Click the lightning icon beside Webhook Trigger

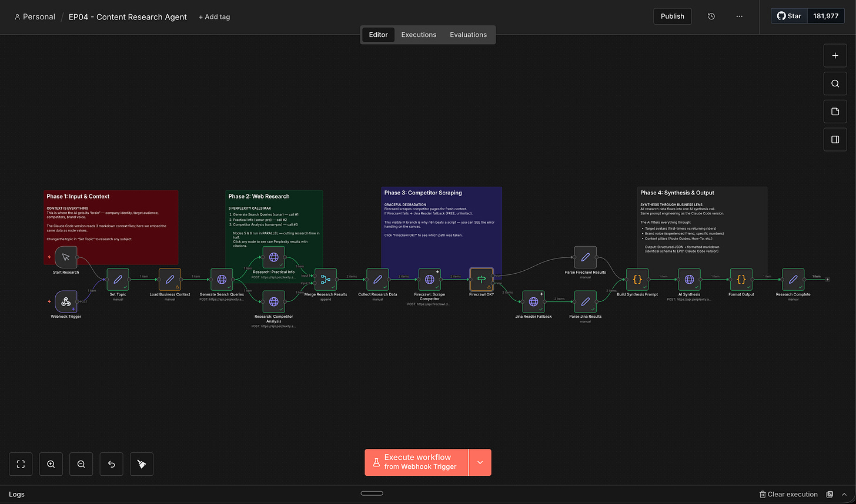click(49, 301)
